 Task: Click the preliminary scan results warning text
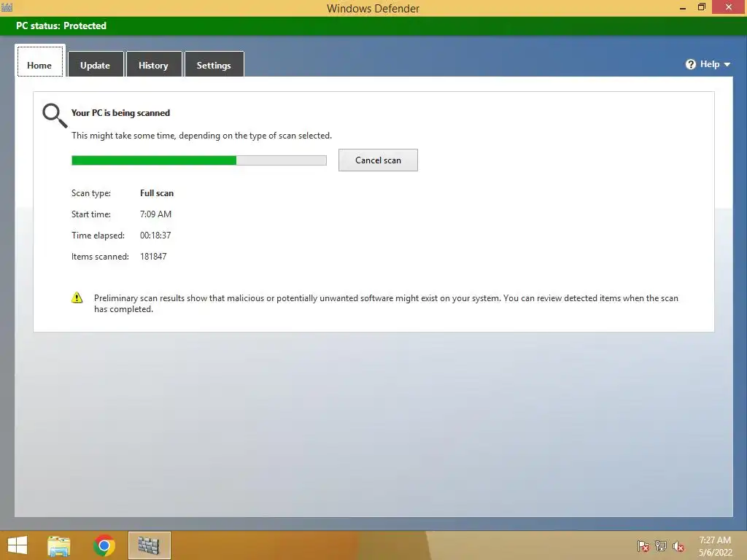(x=386, y=303)
